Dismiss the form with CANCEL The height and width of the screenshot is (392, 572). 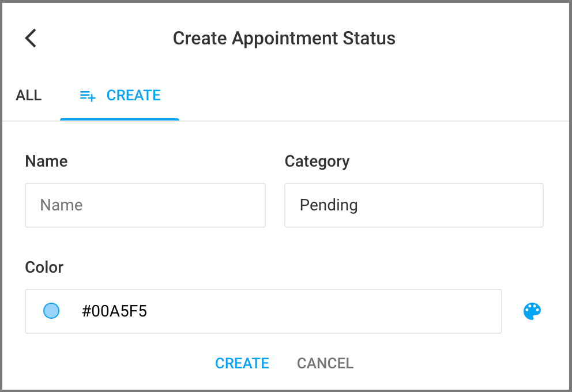(325, 363)
